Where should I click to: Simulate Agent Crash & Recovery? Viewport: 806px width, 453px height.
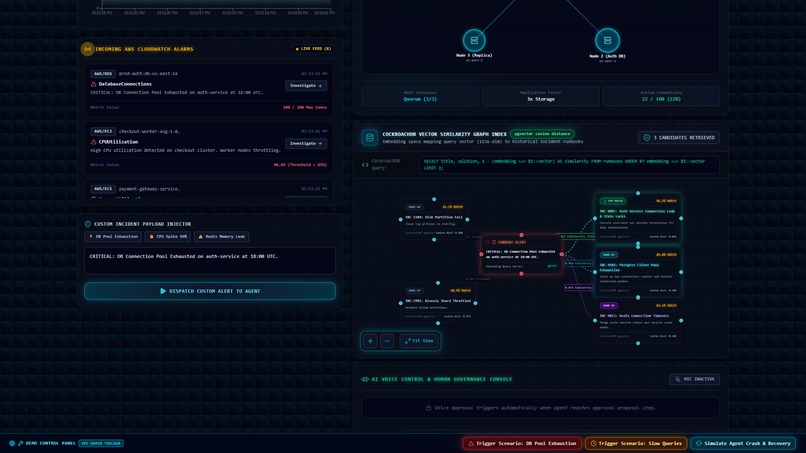pos(743,443)
